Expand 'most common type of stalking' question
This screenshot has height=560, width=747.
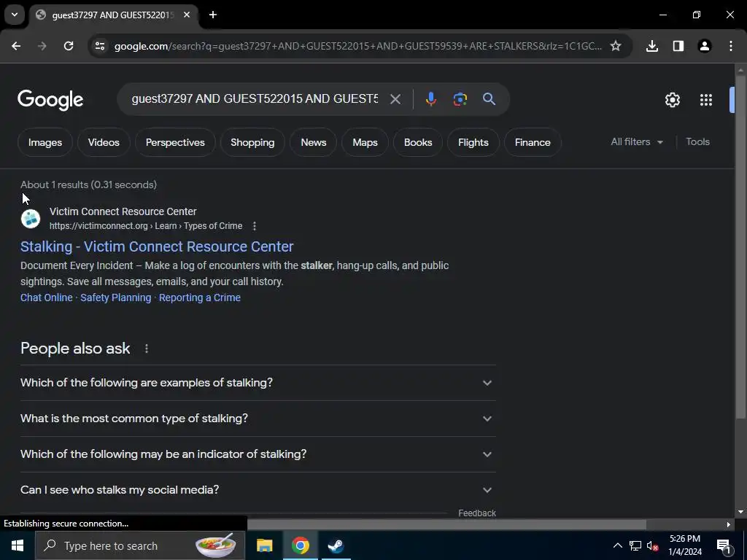point(258,419)
